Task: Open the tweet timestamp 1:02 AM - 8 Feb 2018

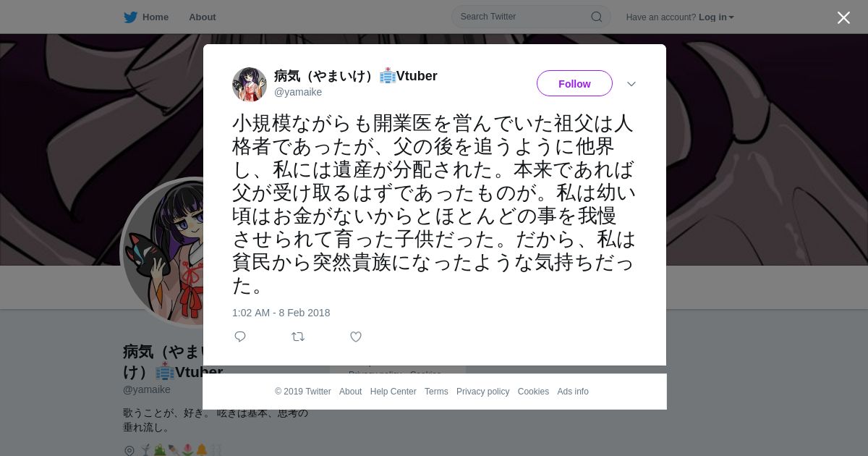Action: pyautogui.click(x=281, y=313)
